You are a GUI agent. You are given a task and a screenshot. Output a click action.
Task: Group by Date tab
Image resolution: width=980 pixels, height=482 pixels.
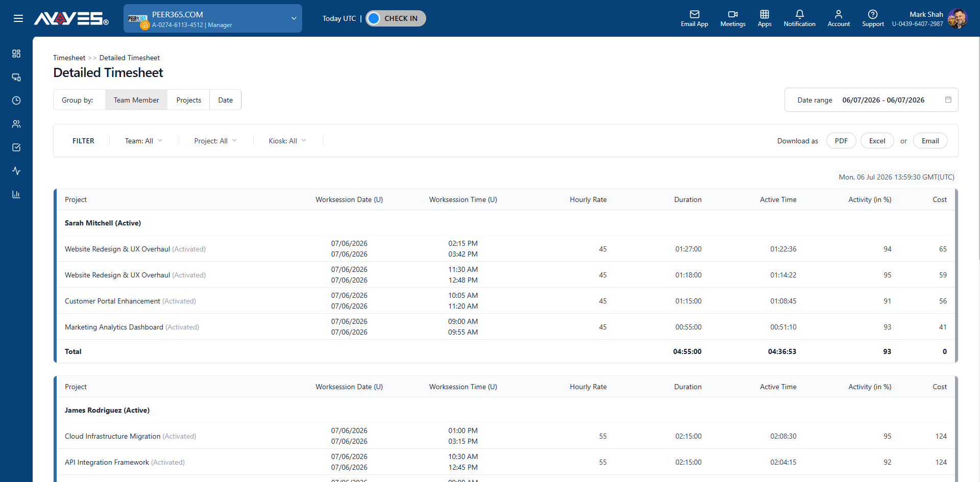coord(226,100)
